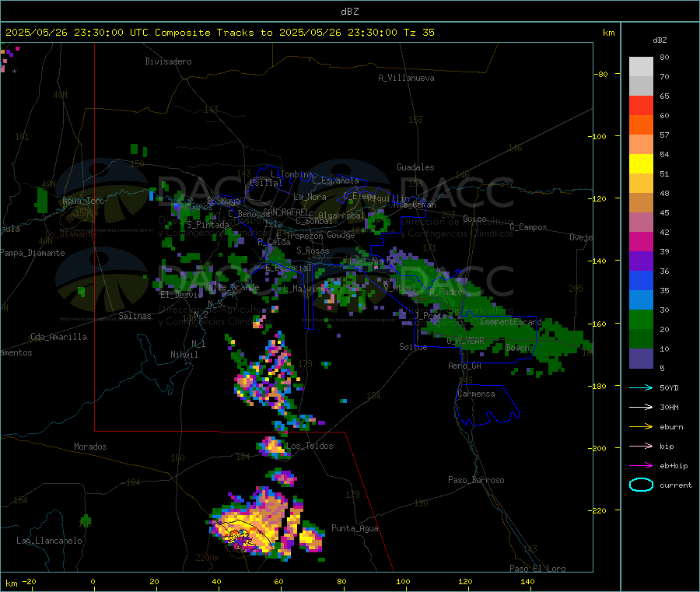700x592 pixels.
Task: Click the white 30HM arrow in legend
Action: pos(641,407)
